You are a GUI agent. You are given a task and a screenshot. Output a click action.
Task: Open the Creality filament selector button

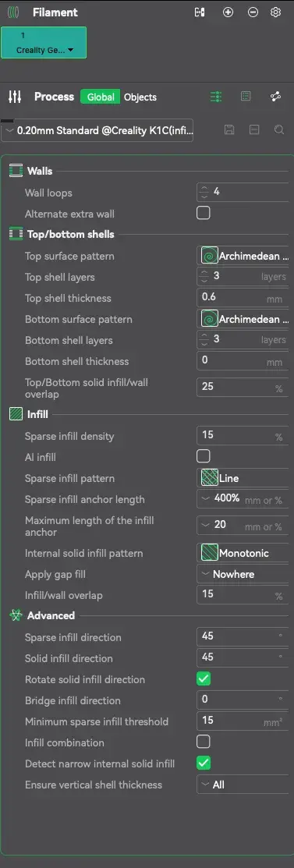(x=44, y=43)
